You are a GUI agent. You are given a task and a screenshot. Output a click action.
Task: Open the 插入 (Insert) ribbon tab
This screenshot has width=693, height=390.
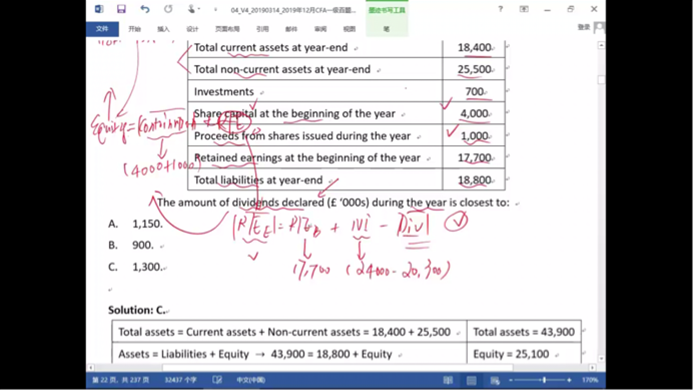[x=163, y=29]
